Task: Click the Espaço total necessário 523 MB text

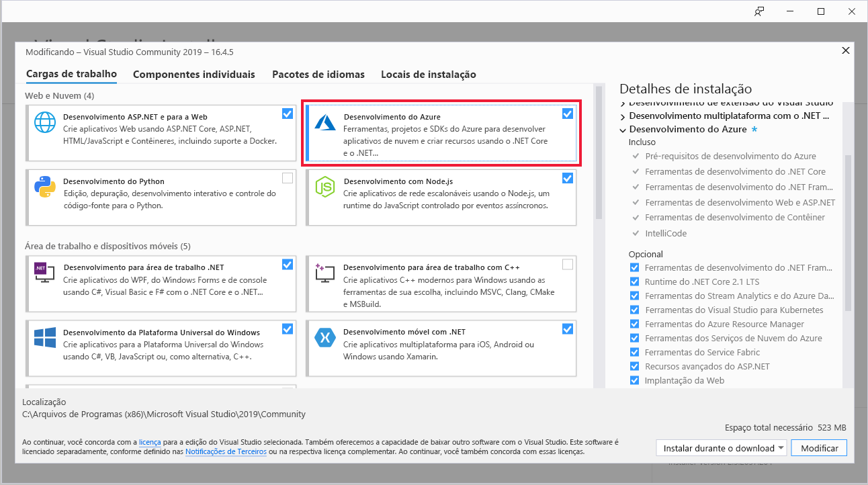Action: coord(785,427)
